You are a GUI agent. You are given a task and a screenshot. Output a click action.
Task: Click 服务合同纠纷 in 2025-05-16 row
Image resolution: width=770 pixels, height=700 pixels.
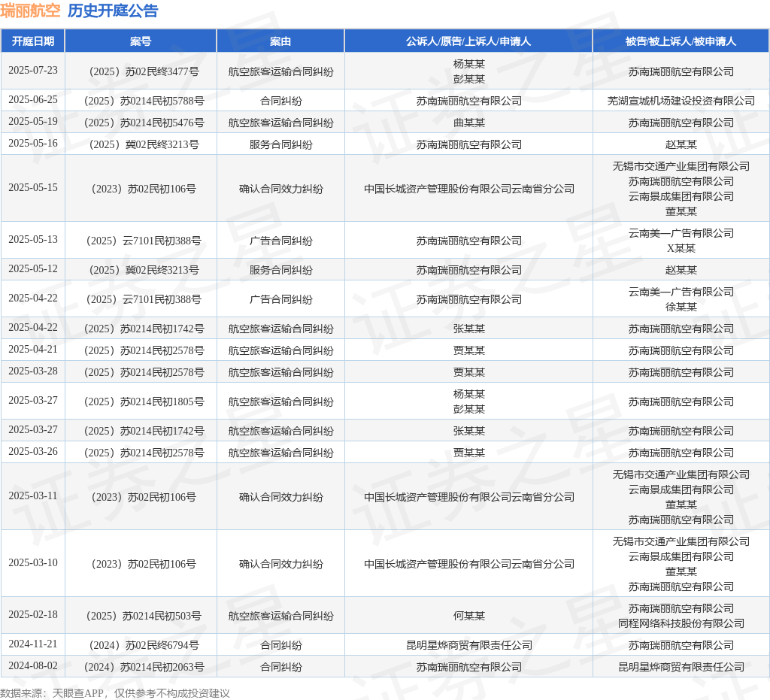coord(280,145)
